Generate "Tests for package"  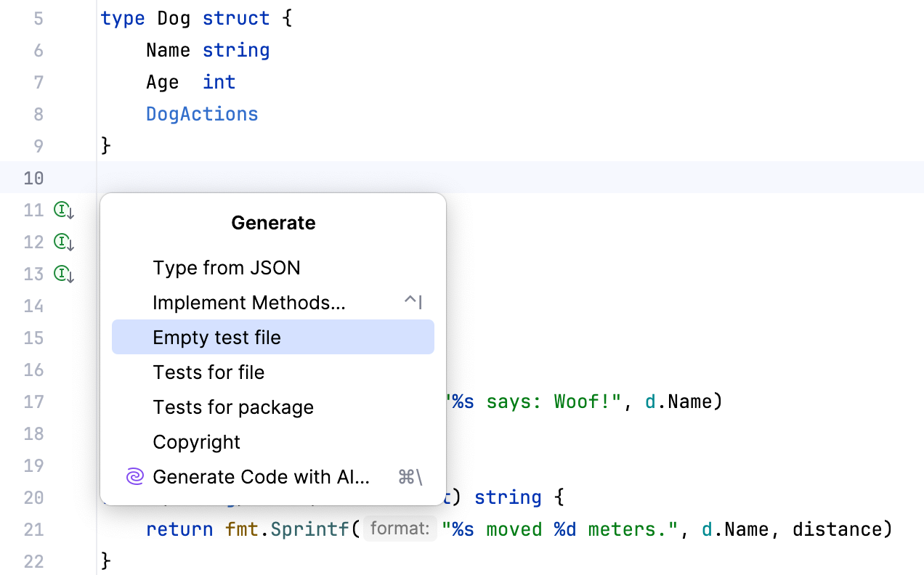coord(233,407)
